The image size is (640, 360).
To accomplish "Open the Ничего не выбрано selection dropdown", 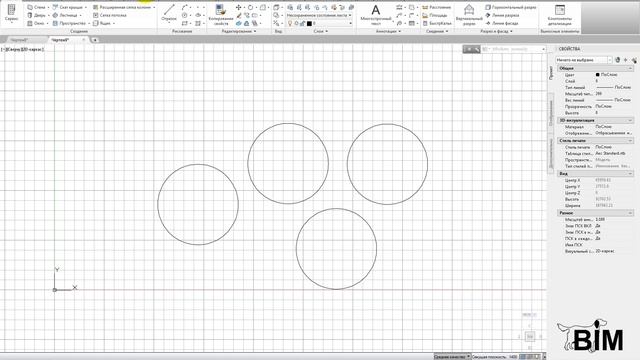I will (584, 60).
